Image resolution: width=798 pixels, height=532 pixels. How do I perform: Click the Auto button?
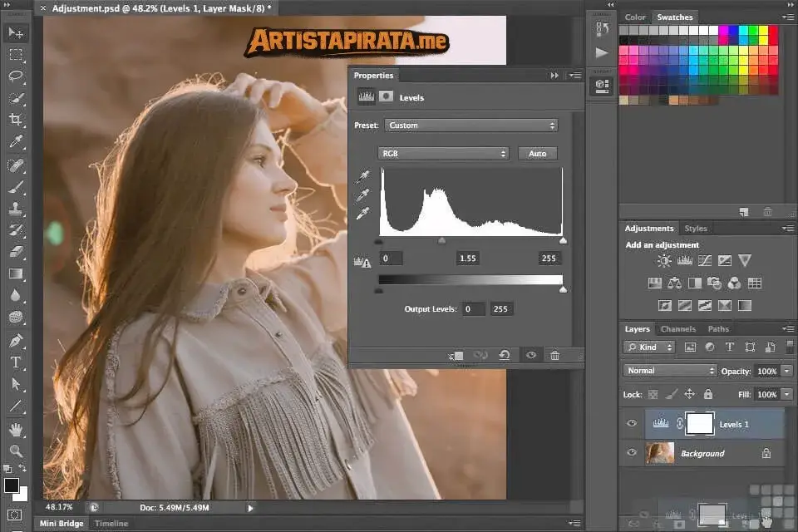(x=537, y=153)
